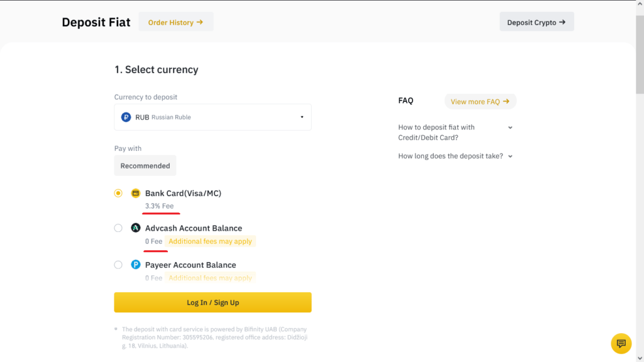Screen dimensions: 644x362
Task: Click the Bank Card payment icon
Action: pyautogui.click(x=135, y=193)
